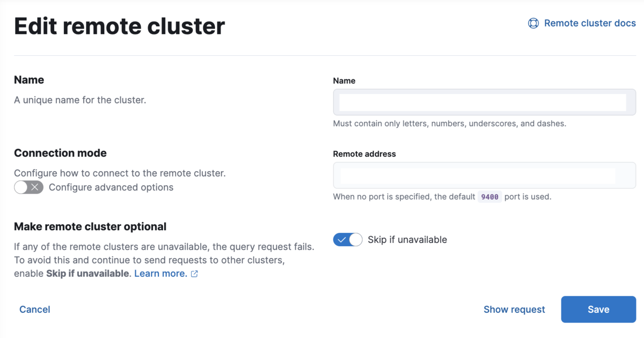Show request for this cluster configuration
The height and width of the screenshot is (338, 644).
(x=514, y=310)
